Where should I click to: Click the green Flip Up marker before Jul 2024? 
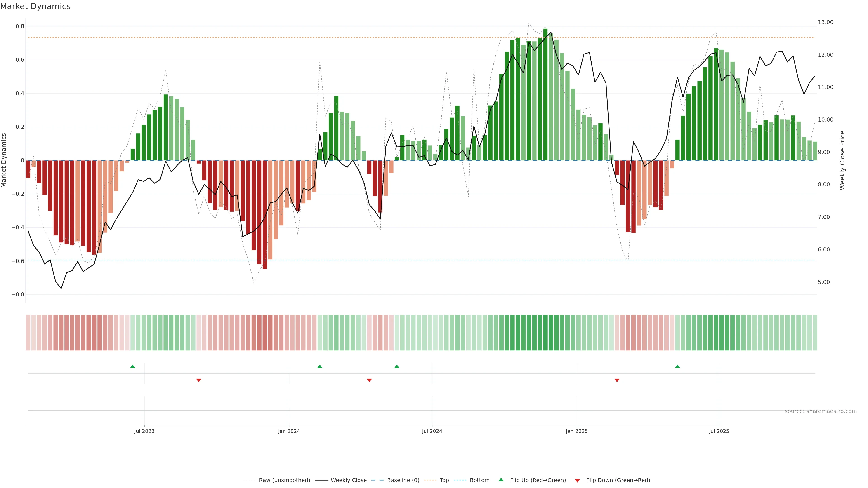click(397, 366)
